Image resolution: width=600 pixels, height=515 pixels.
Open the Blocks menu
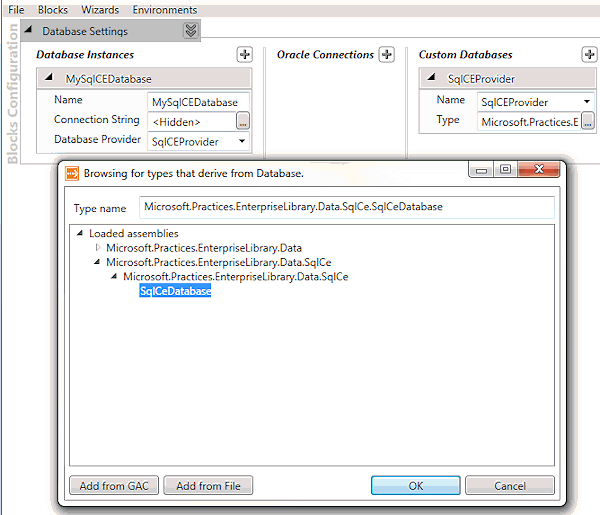pos(53,10)
